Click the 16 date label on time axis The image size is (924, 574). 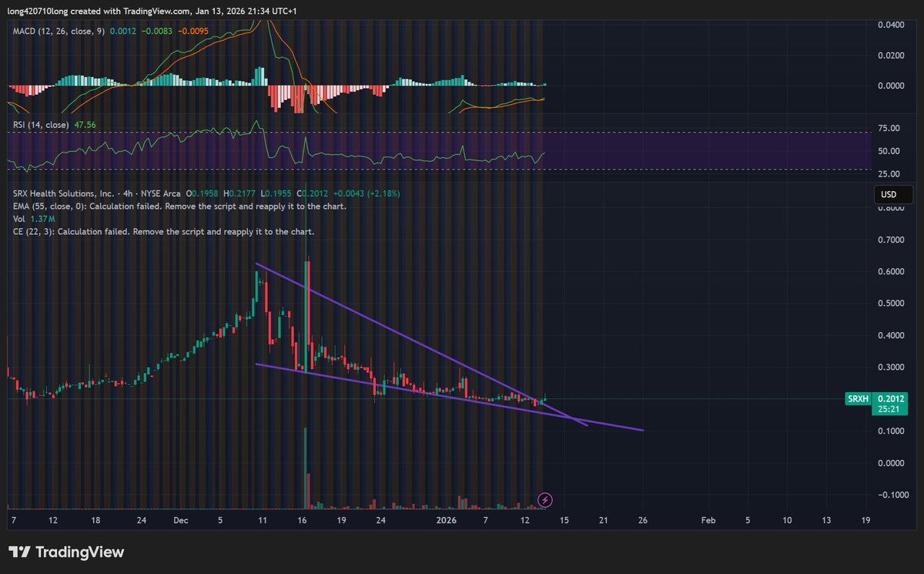click(x=302, y=521)
